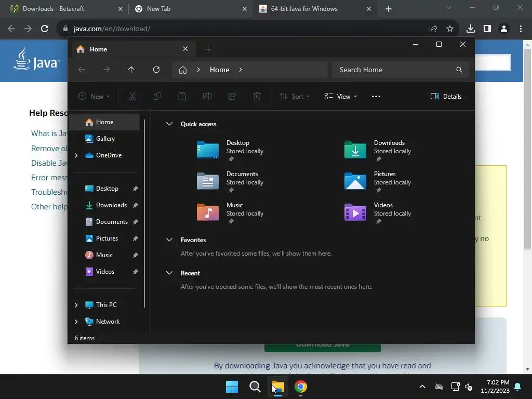Open the View dropdown in Explorer

(x=341, y=96)
